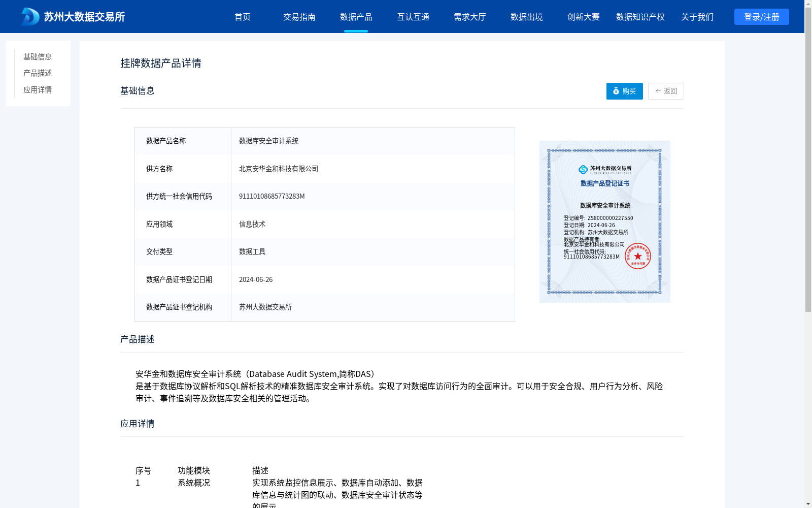
Task: Open the 关于我们 menu item
Action: 697,17
